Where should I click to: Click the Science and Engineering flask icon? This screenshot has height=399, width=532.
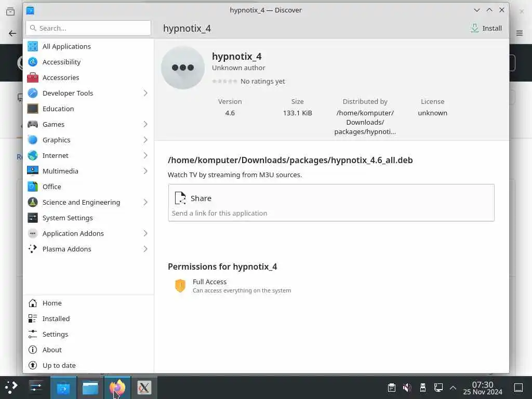[33, 202]
